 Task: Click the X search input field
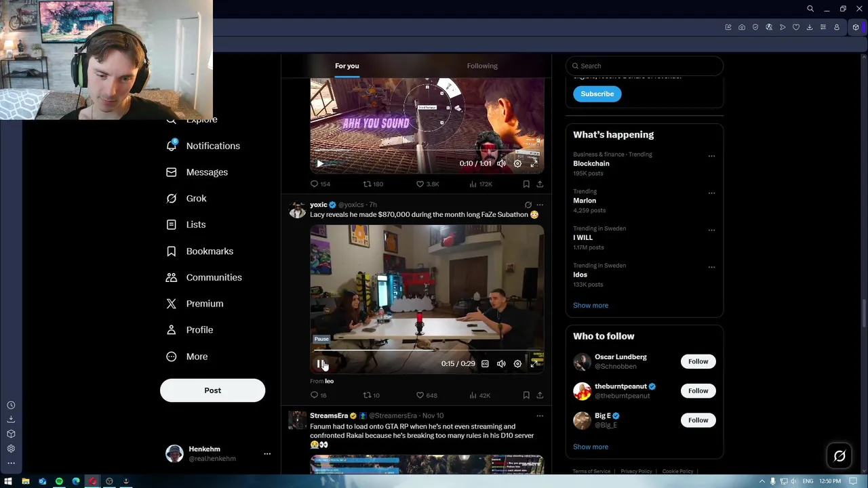pos(644,66)
